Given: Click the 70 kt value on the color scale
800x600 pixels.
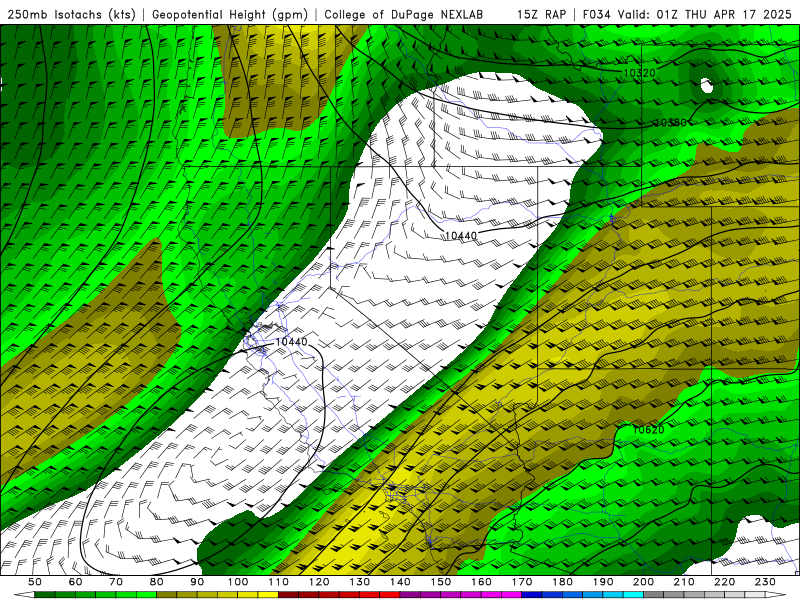Looking at the screenshot, I should click(x=116, y=582).
